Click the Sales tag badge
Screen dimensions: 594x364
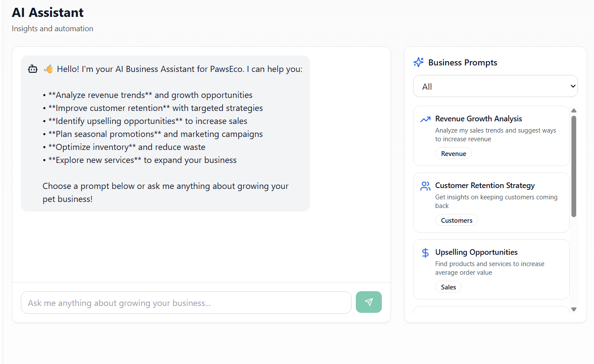pos(448,287)
